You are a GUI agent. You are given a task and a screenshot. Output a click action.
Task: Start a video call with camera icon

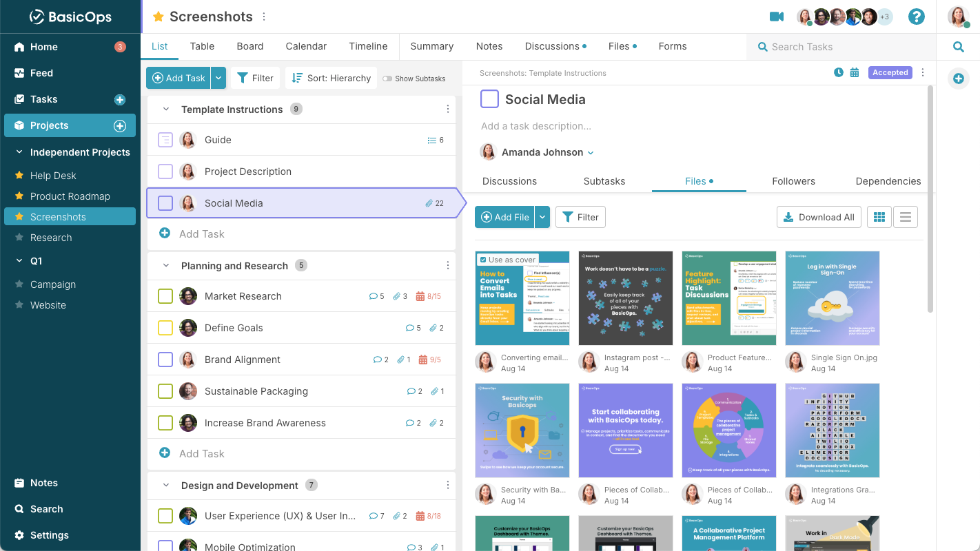777,17
